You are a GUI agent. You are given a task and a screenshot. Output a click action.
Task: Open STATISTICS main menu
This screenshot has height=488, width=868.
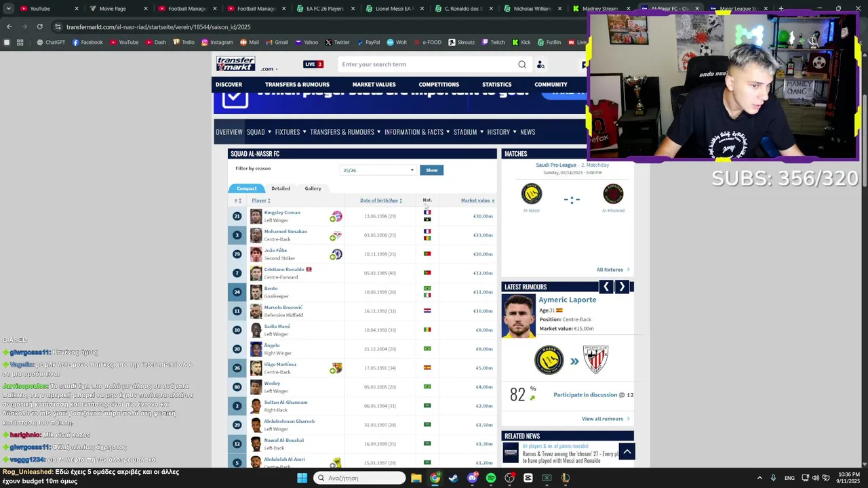pos(496,85)
